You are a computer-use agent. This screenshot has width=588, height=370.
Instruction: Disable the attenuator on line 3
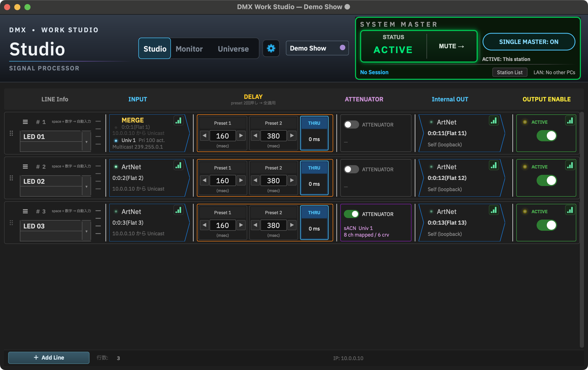click(x=351, y=214)
